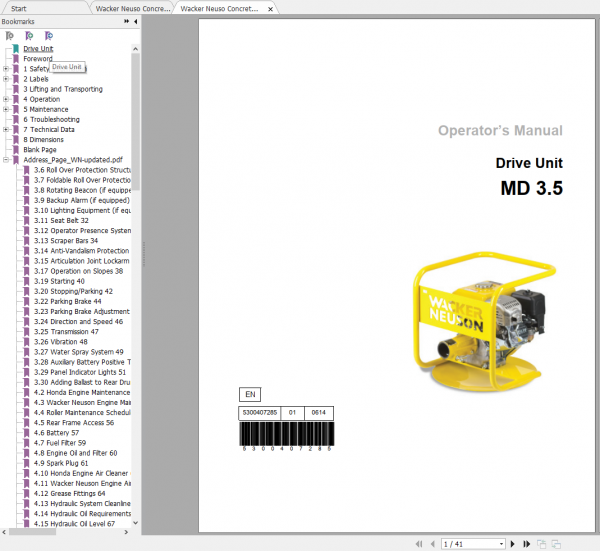Expand the 5 Maintenance bookmark
Image resolution: width=600 pixels, height=551 pixels.
[x=6, y=109]
